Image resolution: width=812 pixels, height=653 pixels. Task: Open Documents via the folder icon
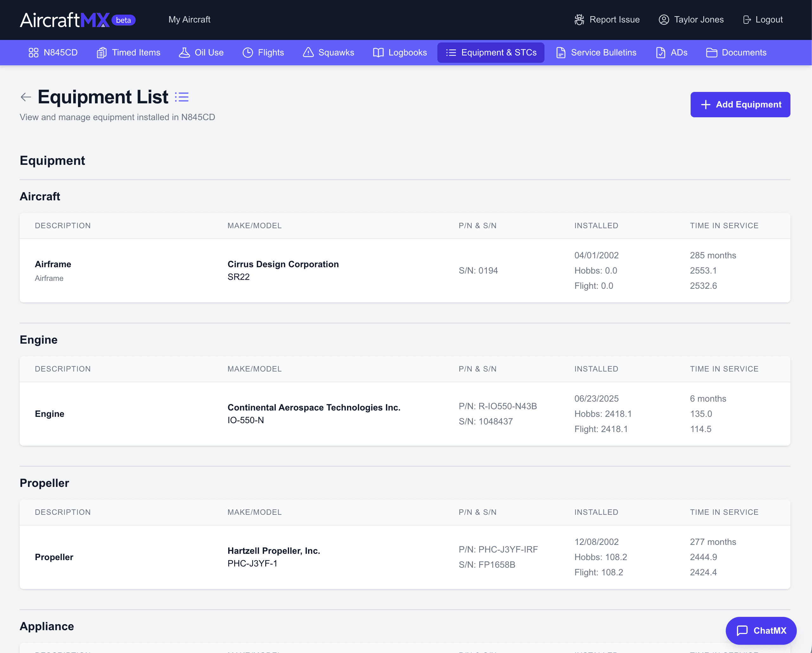[x=712, y=53]
